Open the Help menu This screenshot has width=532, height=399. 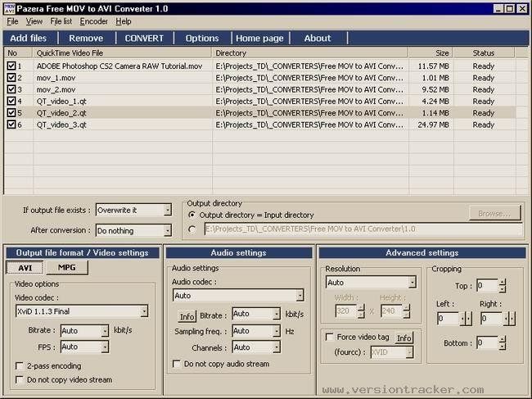(123, 21)
